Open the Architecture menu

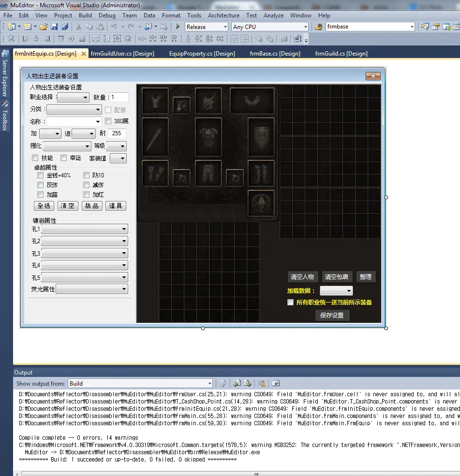(223, 15)
